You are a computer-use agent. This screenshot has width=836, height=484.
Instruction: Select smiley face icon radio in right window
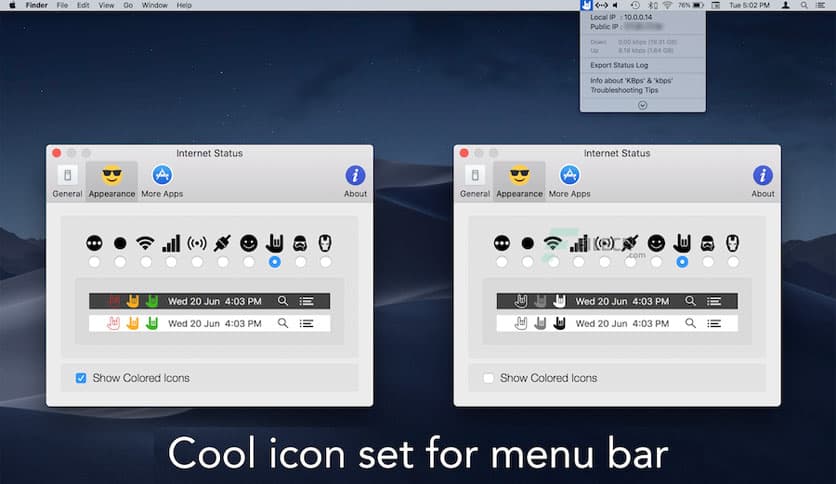pos(656,262)
